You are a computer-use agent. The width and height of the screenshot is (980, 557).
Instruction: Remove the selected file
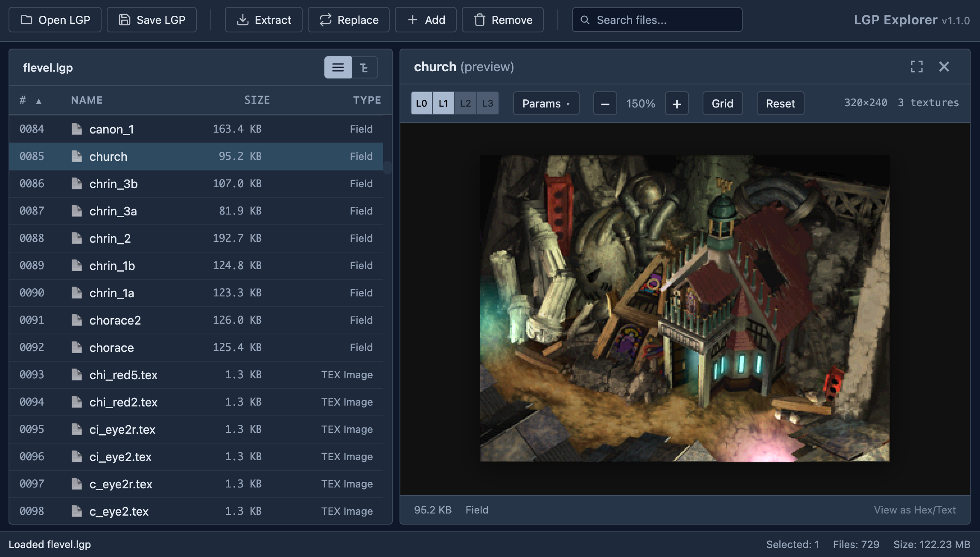503,20
